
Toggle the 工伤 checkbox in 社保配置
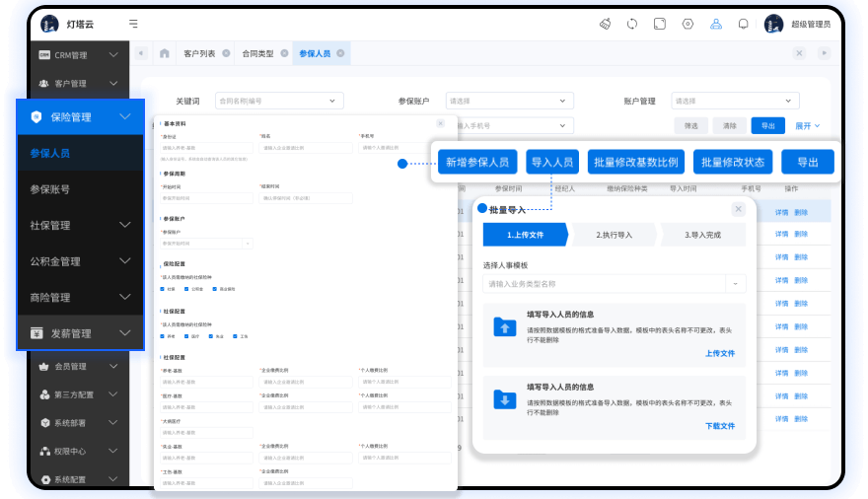234,336
